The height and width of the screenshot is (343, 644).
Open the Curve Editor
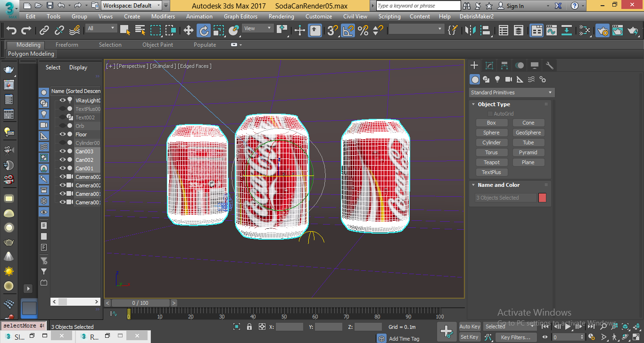pos(552,31)
